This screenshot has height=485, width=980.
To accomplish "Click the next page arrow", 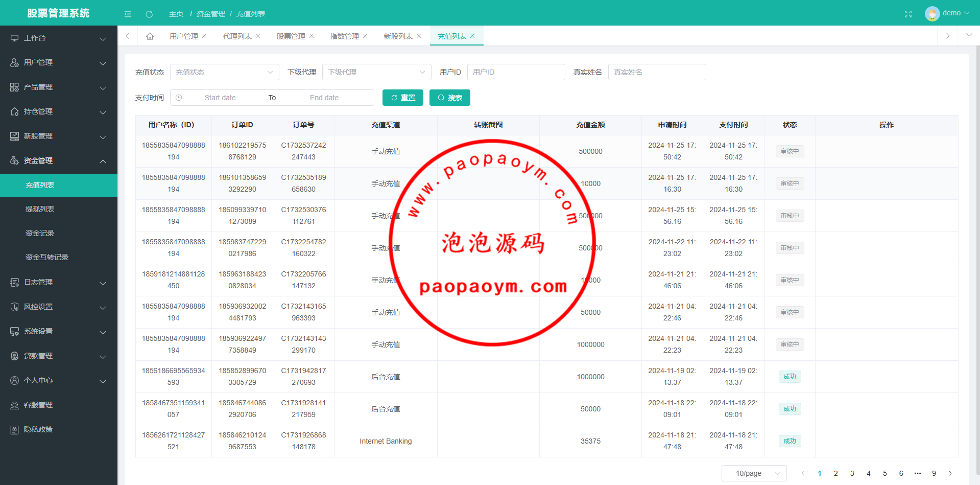I will [x=950, y=473].
